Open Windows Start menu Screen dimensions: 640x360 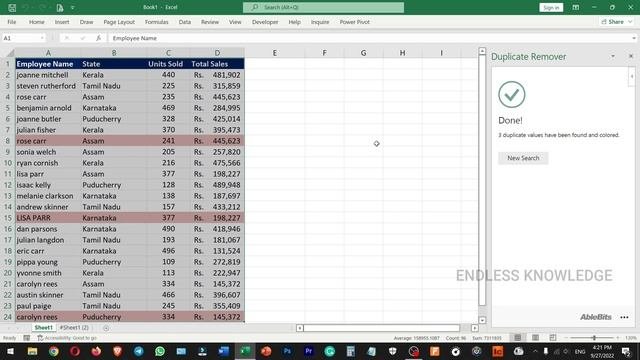tap(10, 351)
